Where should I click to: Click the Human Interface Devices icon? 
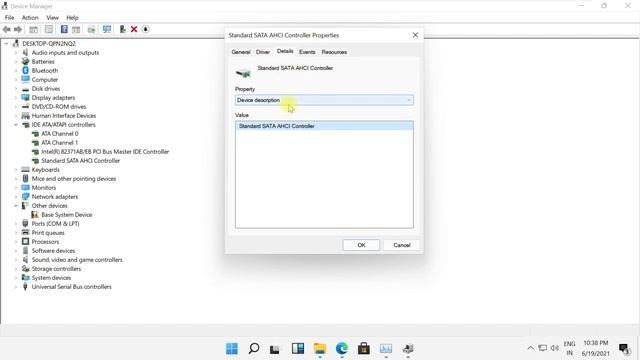point(25,116)
